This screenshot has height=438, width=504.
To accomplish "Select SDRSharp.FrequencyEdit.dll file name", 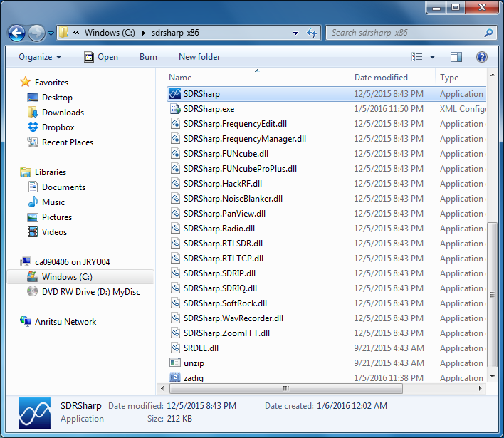I will tap(235, 124).
